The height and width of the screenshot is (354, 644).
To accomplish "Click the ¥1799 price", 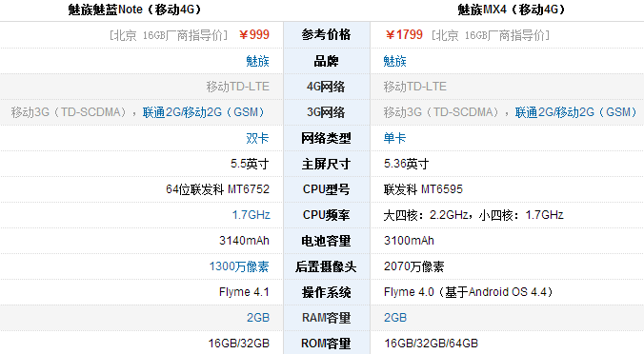I will click(x=404, y=35).
